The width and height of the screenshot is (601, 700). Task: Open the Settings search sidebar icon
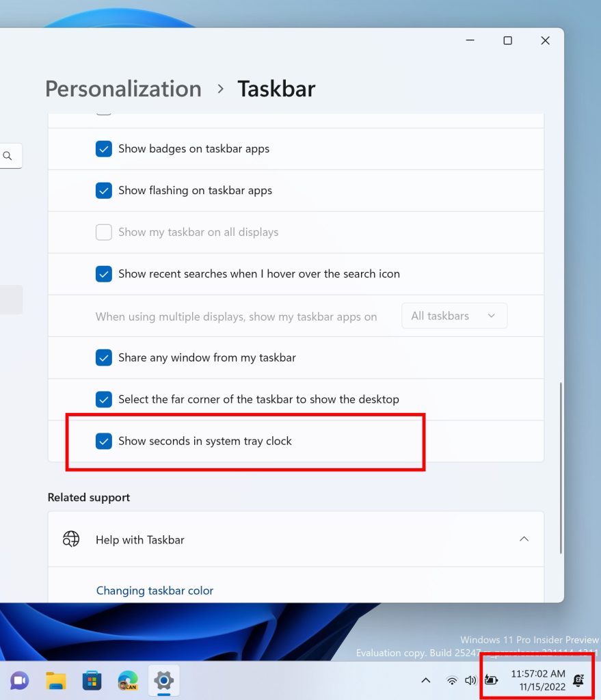coord(8,155)
